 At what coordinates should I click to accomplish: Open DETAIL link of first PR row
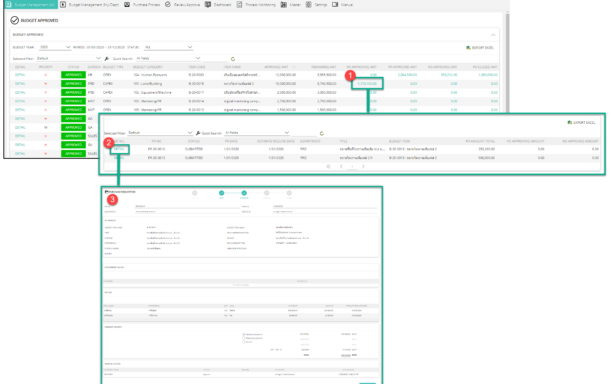[119, 149]
